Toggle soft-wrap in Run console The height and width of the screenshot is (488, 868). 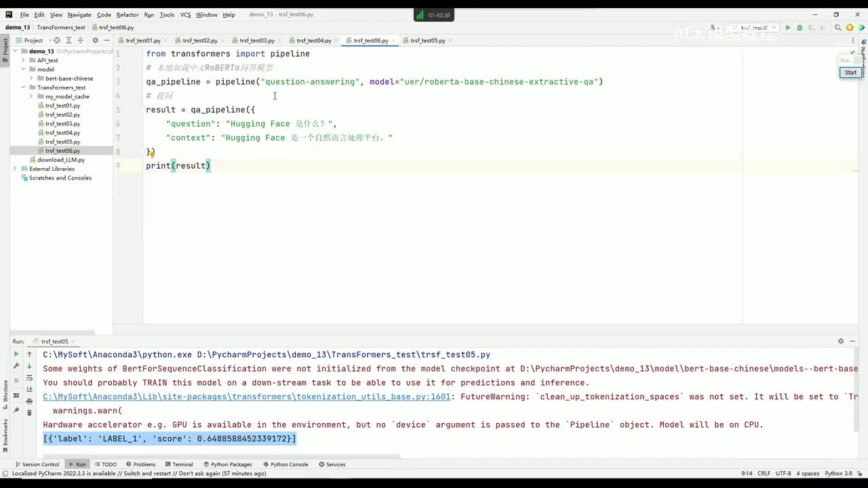coord(29,378)
